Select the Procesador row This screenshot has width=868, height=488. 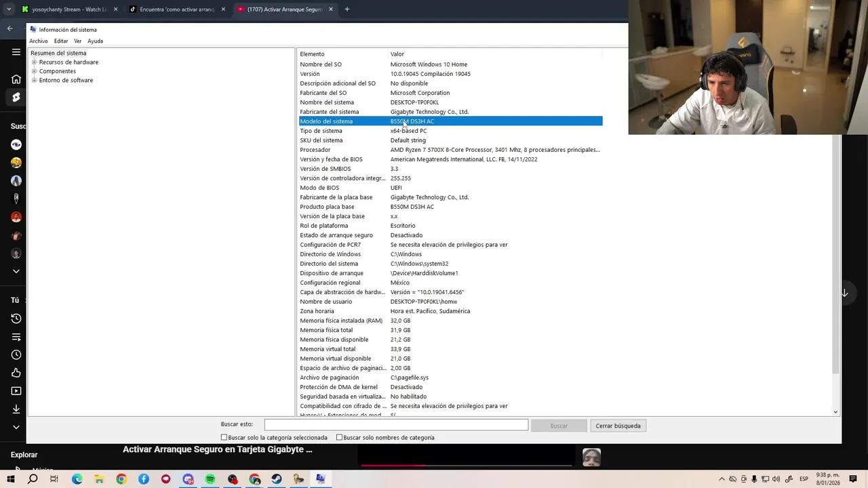(x=451, y=150)
